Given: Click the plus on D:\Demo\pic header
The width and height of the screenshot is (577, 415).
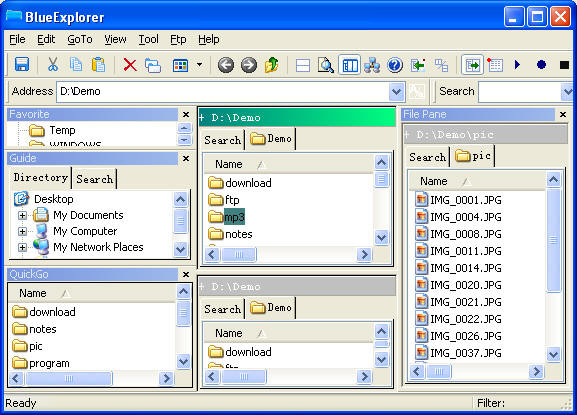Looking at the screenshot, I should pos(406,135).
